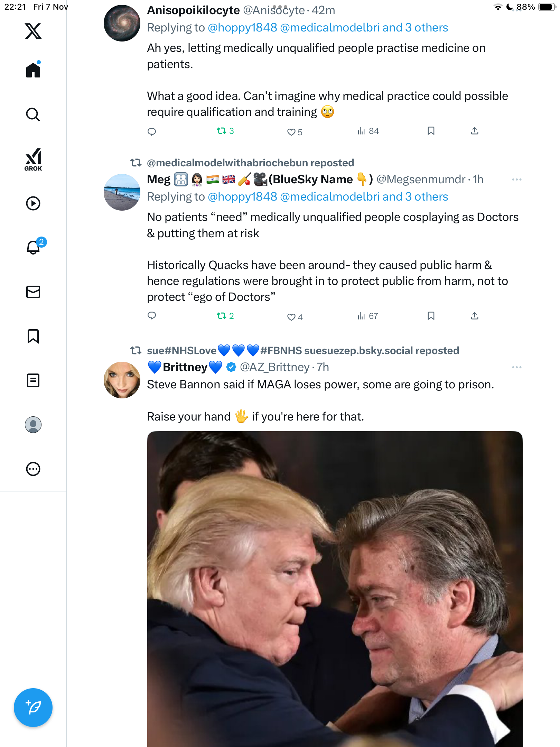Open the photo in Brittney's post
560x747 pixels.
click(x=335, y=588)
